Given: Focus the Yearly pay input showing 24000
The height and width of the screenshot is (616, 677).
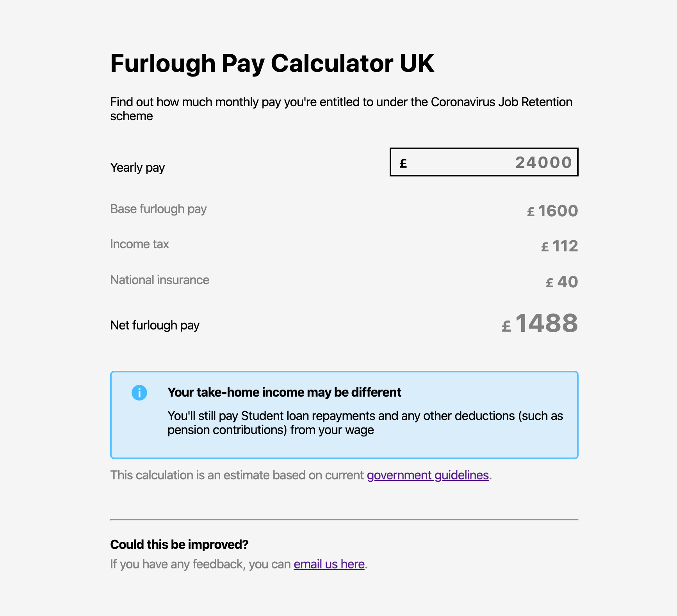Looking at the screenshot, I should tap(484, 162).
